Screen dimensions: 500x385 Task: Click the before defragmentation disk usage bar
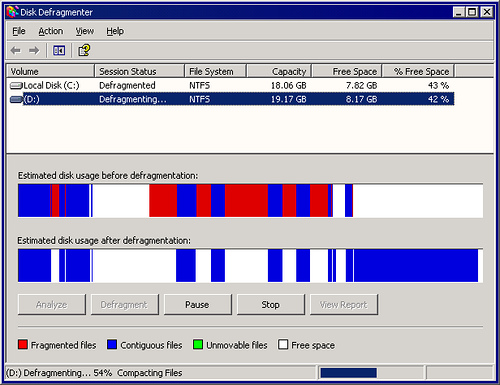(250, 200)
